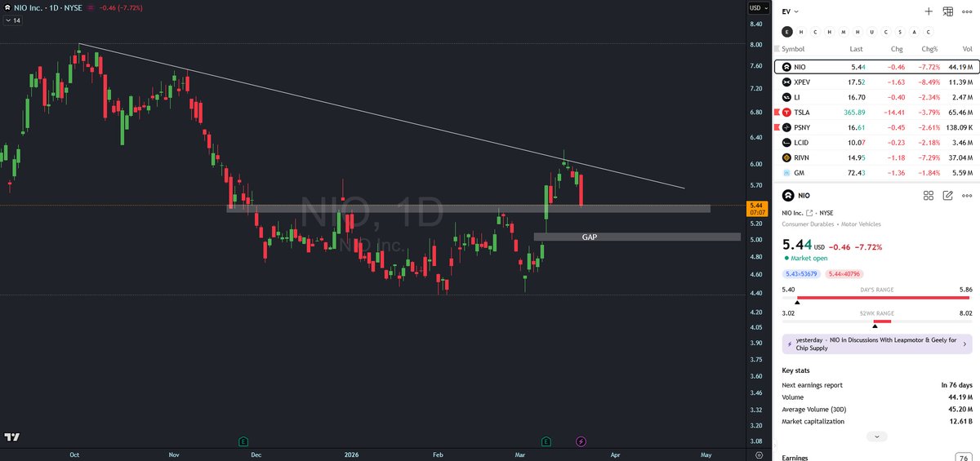
Task: Click the NIO logo in details panel
Action: pos(788,196)
